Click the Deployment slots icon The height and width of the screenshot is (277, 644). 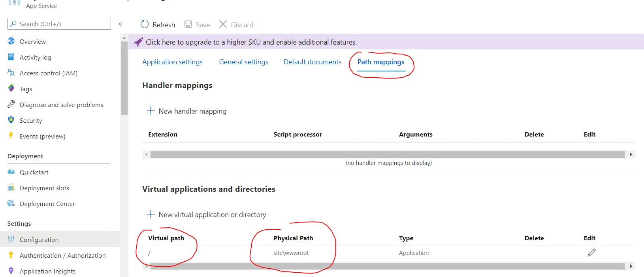click(11, 187)
